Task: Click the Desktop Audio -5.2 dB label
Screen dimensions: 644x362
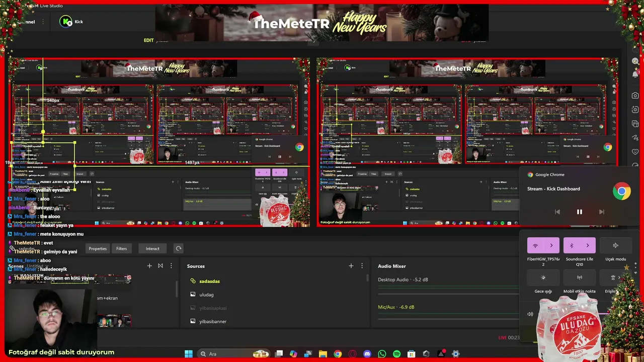Action: 403,280
